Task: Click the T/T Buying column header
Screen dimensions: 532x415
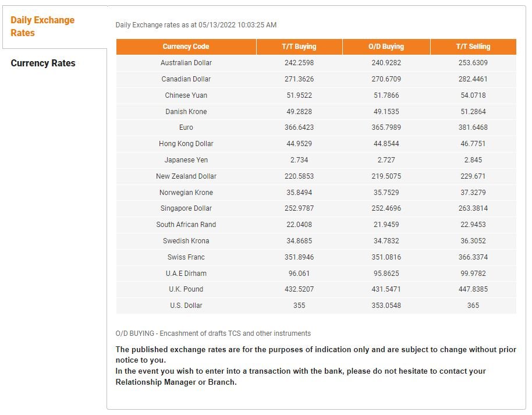Action: point(299,47)
